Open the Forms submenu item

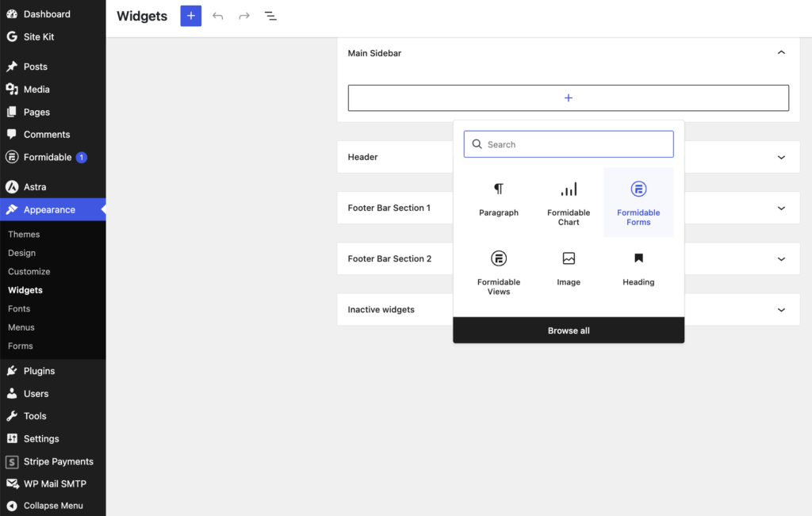tap(20, 346)
